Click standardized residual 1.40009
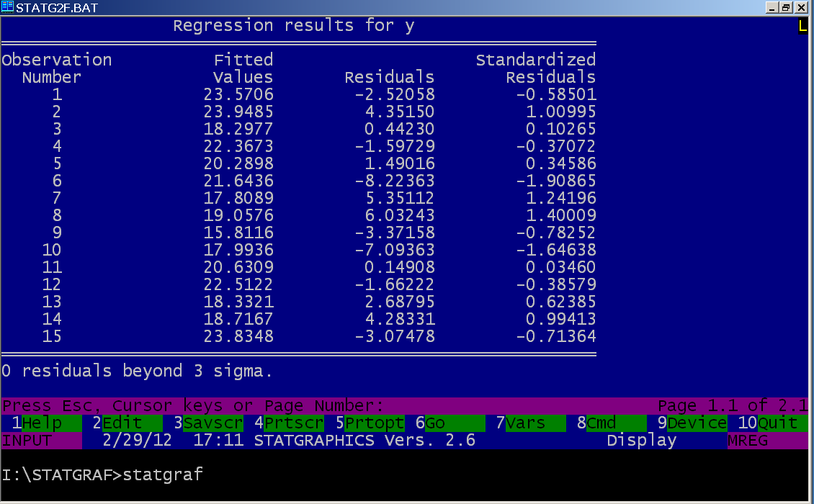 click(561, 215)
